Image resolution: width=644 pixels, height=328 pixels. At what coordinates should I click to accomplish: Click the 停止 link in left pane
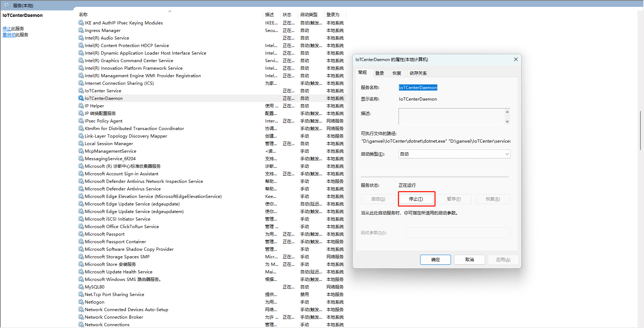tap(7, 29)
